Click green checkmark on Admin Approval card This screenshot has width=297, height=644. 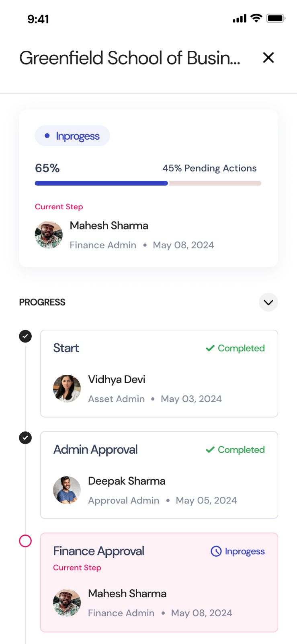pyautogui.click(x=210, y=450)
